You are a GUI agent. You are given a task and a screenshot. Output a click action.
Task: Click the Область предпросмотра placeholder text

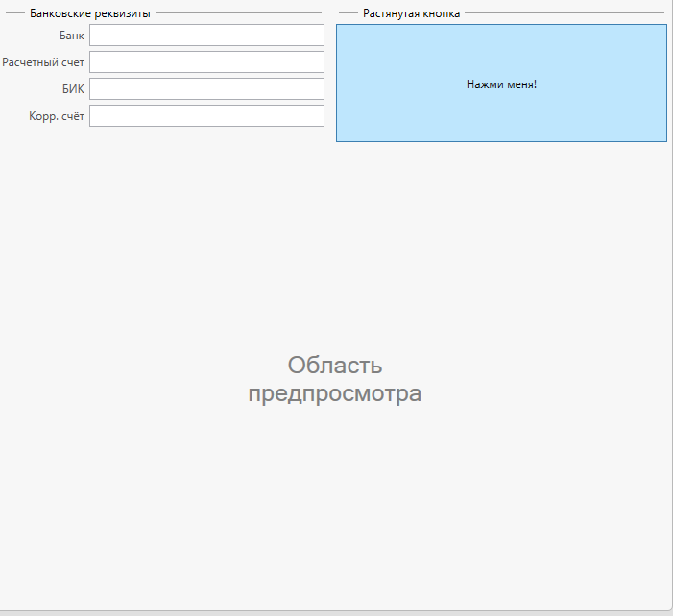(x=334, y=380)
